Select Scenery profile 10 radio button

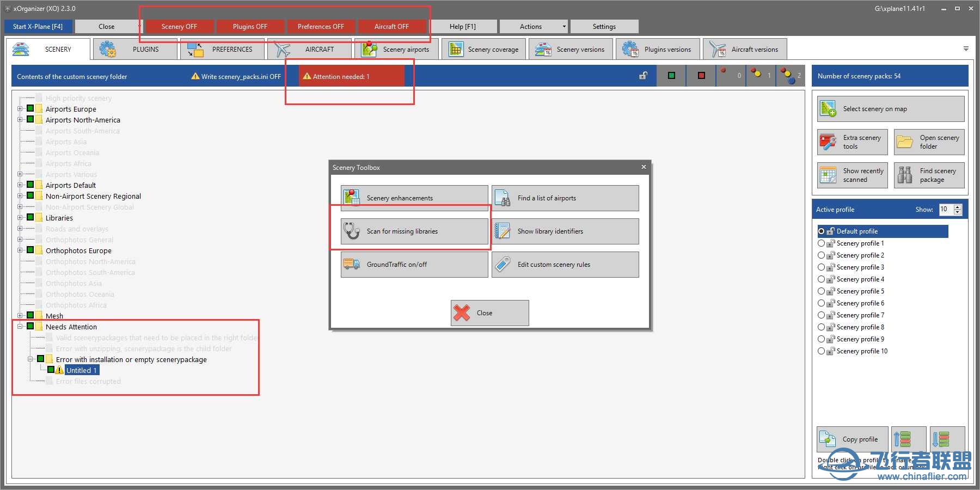(x=821, y=351)
